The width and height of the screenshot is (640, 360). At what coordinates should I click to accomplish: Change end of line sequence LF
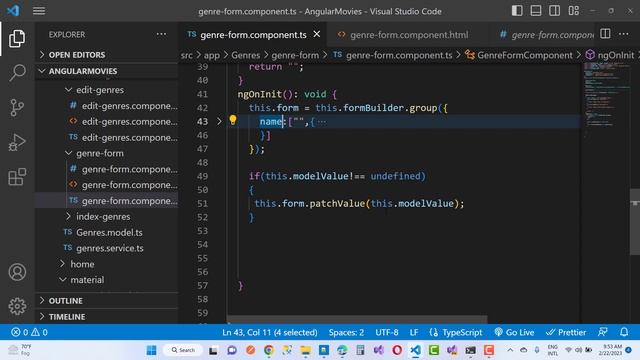point(414,332)
